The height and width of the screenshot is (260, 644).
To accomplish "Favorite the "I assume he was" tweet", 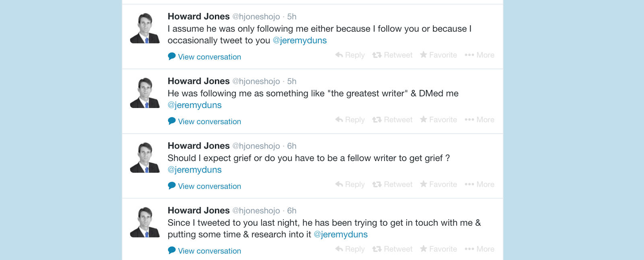I will point(438,55).
